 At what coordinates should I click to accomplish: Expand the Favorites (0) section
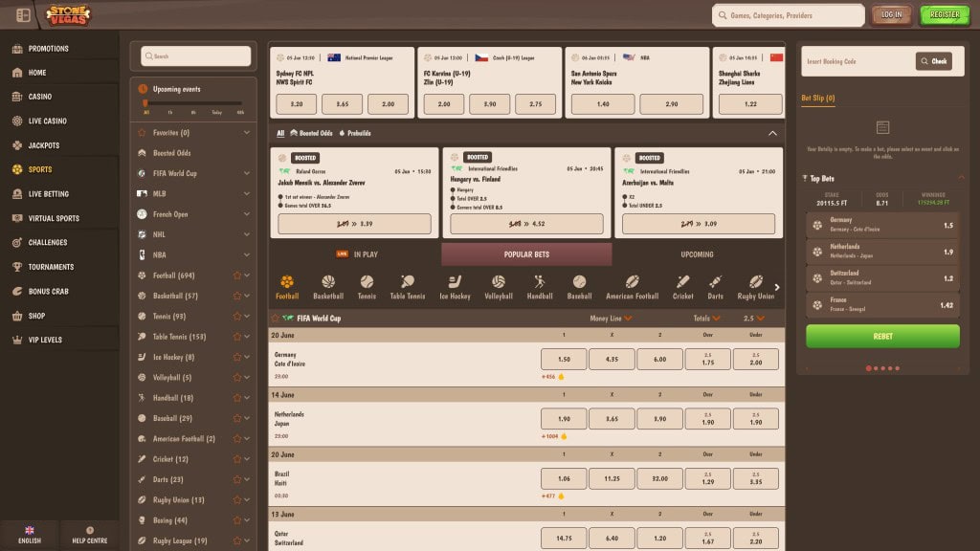click(x=247, y=132)
